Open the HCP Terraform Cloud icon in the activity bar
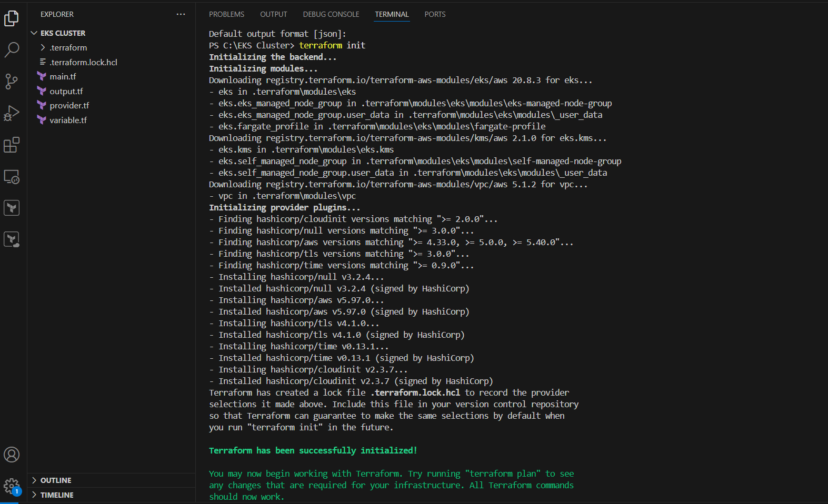The width and height of the screenshot is (828, 504). (x=12, y=240)
